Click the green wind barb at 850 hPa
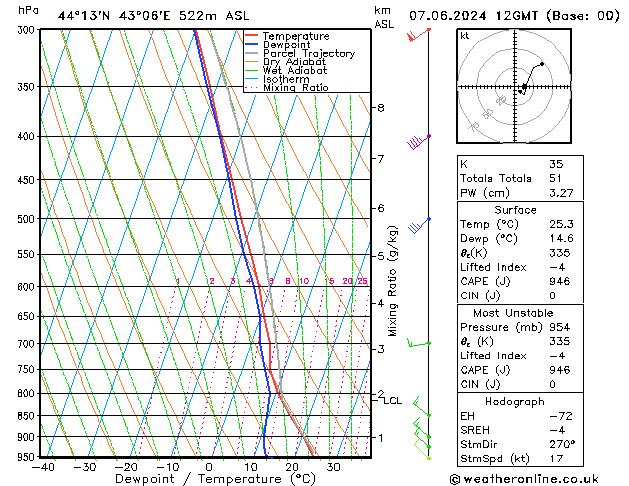 click(421, 406)
